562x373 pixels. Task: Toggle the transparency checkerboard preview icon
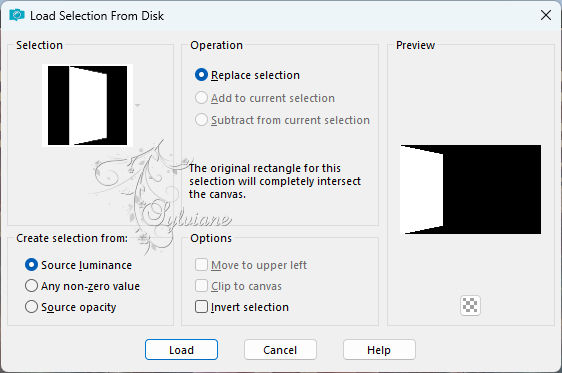[x=470, y=305]
